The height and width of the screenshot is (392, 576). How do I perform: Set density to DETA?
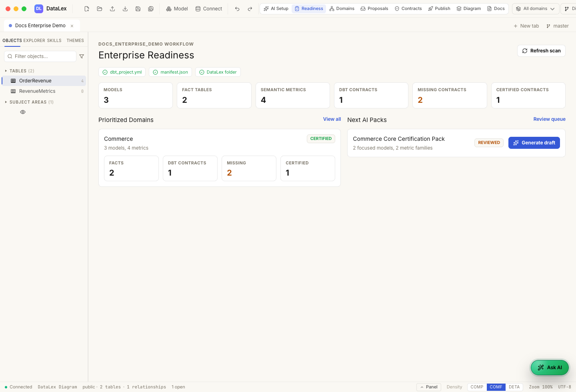click(x=514, y=387)
